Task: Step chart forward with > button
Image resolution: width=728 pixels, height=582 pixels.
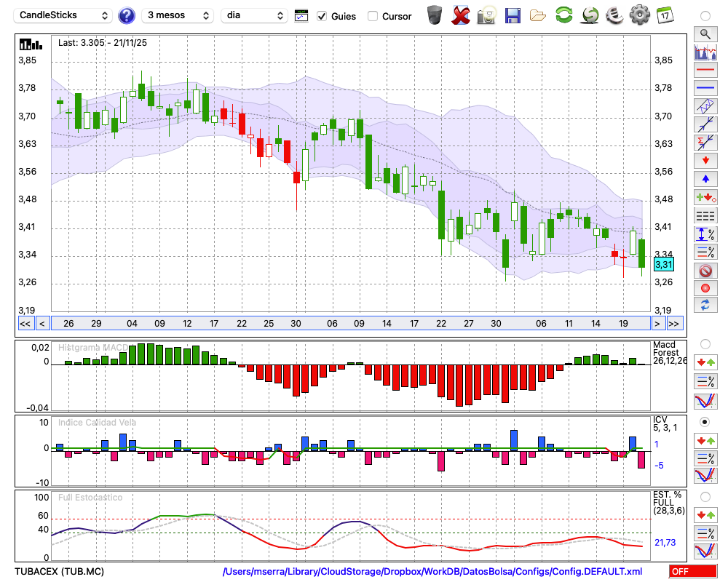Action: click(657, 324)
